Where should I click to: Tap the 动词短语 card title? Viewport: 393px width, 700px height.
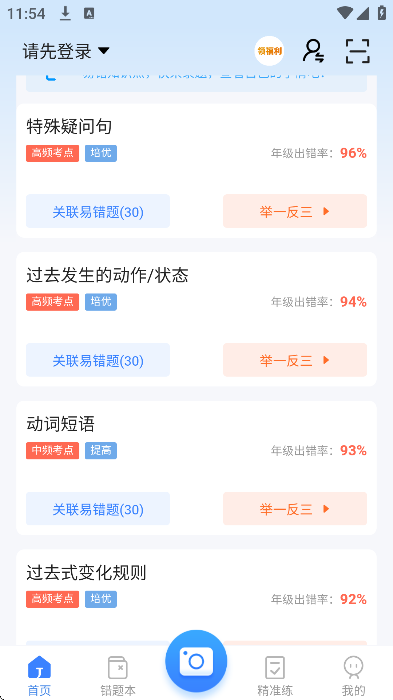click(x=61, y=424)
